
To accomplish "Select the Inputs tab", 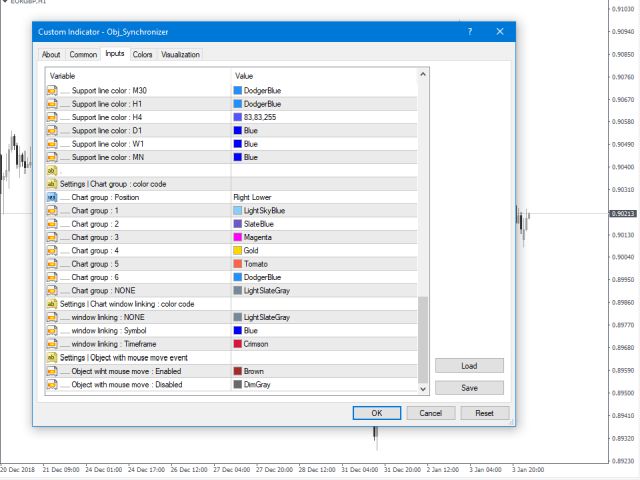I will 115,54.
